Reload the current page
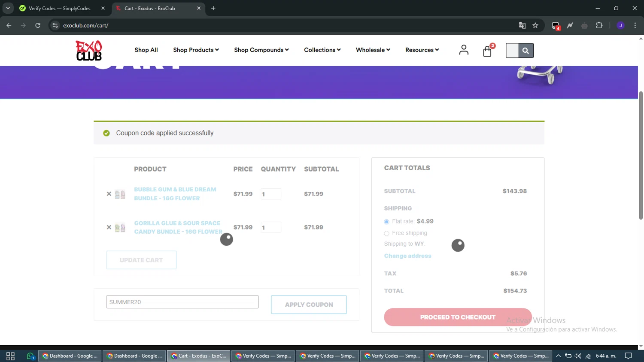The width and height of the screenshot is (644, 362). pyautogui.click(x=38, y=25)
